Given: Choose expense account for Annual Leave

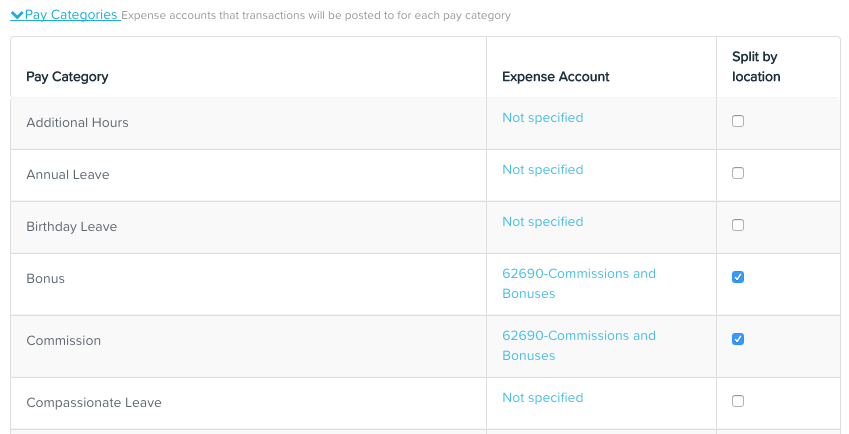Looking at the screenshot, I should pyautogui.click(x=543, y=169).
